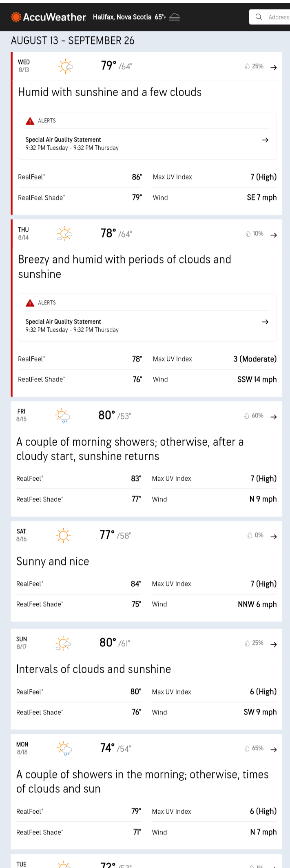
Task: Click the red alert triangle under Wednesday
Action: (x=30, y=121)
